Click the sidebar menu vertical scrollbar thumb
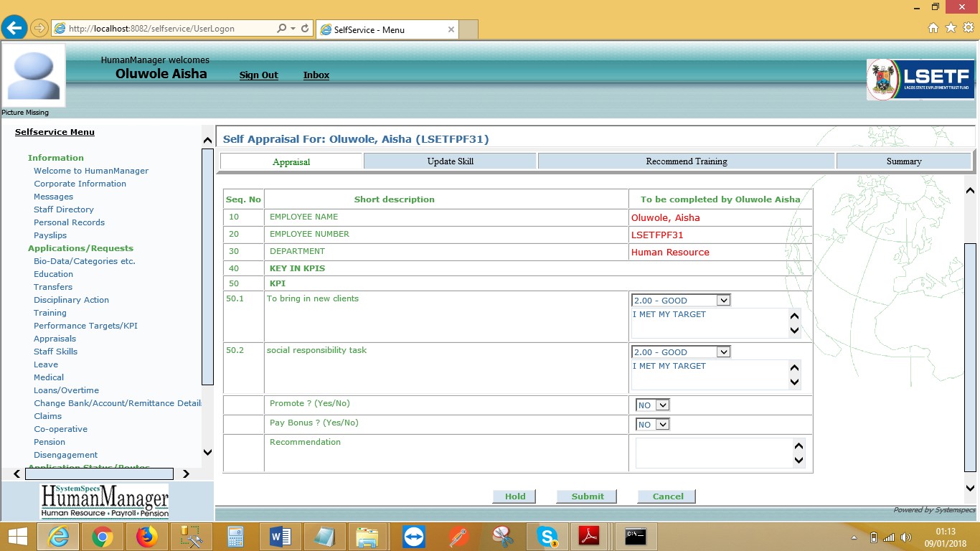Screen dimensions: 980x551 [x=208, y=267]
